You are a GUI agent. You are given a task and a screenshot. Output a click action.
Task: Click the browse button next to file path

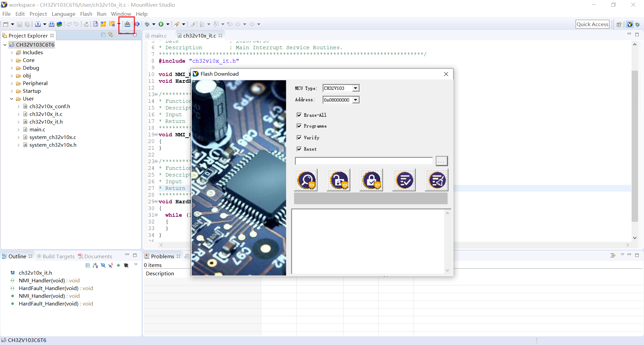[441, 161]
